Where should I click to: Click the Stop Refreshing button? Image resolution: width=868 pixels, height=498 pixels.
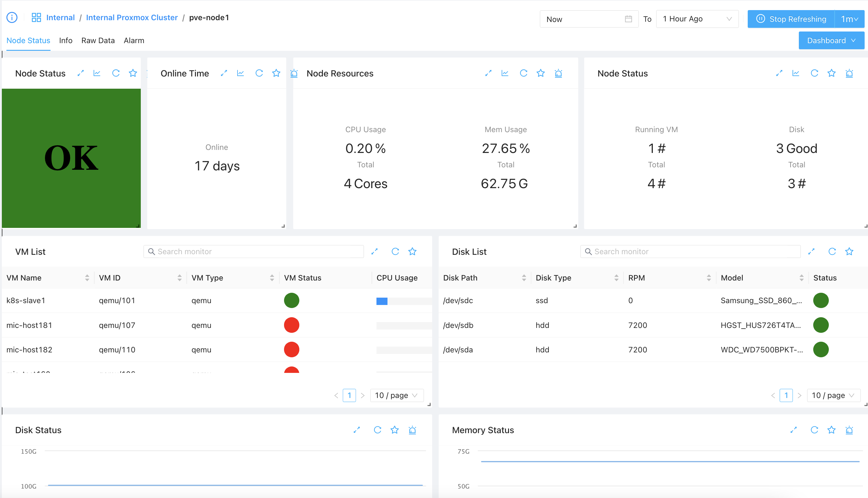click(791, 19)
